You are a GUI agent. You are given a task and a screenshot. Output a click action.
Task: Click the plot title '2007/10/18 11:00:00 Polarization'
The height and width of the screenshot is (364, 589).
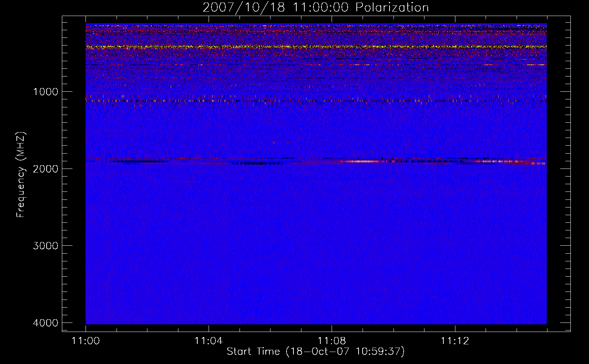tap(316, 8)
